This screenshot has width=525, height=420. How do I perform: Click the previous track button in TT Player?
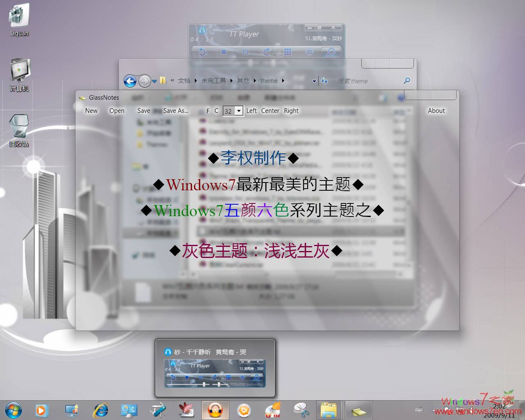[202, 52]
